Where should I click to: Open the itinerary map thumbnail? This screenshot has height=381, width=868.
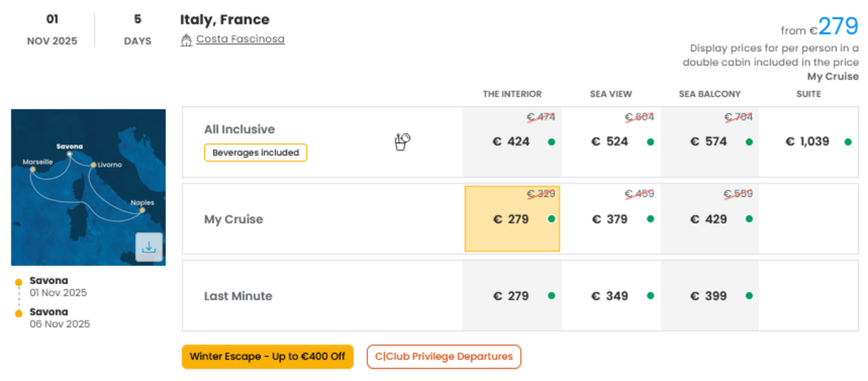89,187
